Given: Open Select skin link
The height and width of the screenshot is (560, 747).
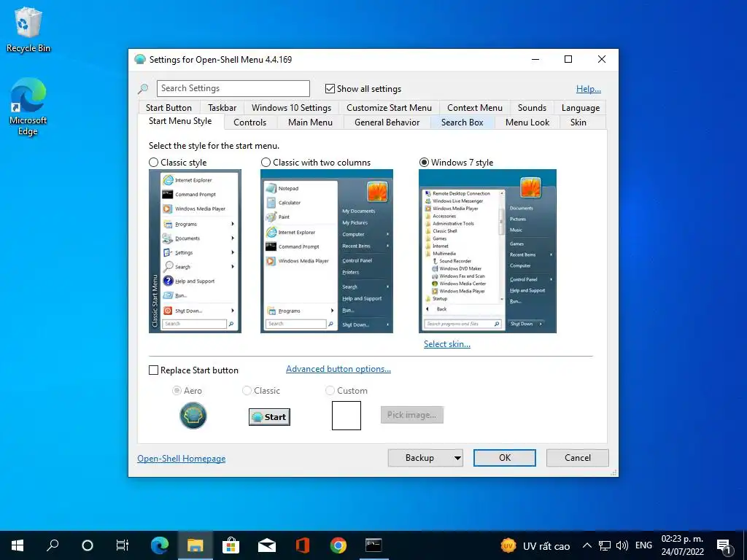Looking at the screenshot, I should [x=447, y=344].
